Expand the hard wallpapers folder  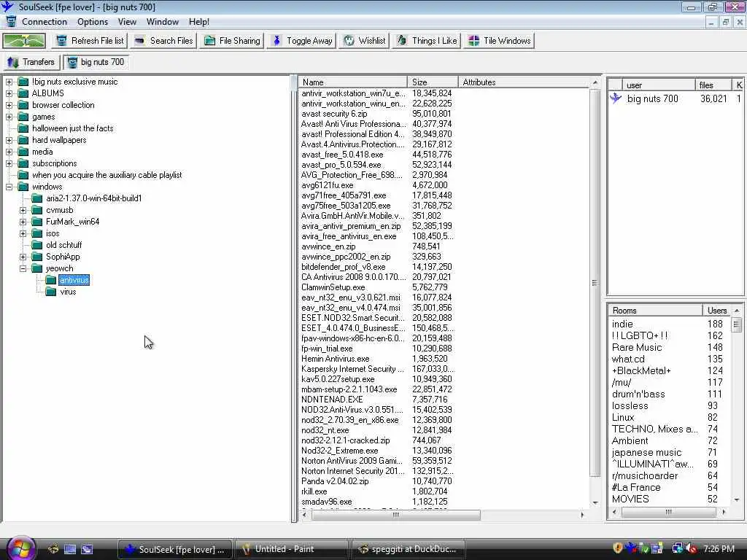click(9, 140)
